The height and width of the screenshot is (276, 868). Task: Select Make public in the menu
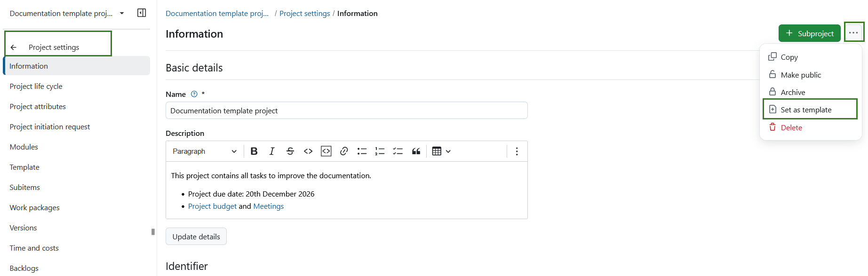pyautogui.click(x=810, y=75)
